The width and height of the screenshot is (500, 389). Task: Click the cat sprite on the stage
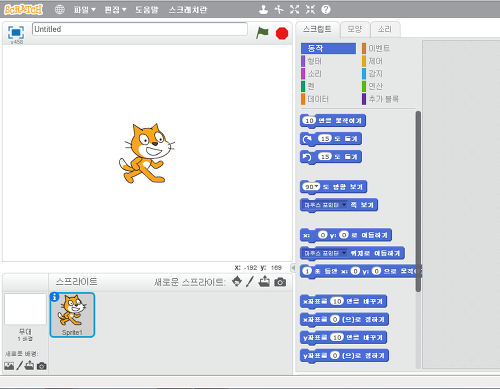(146, 153)
